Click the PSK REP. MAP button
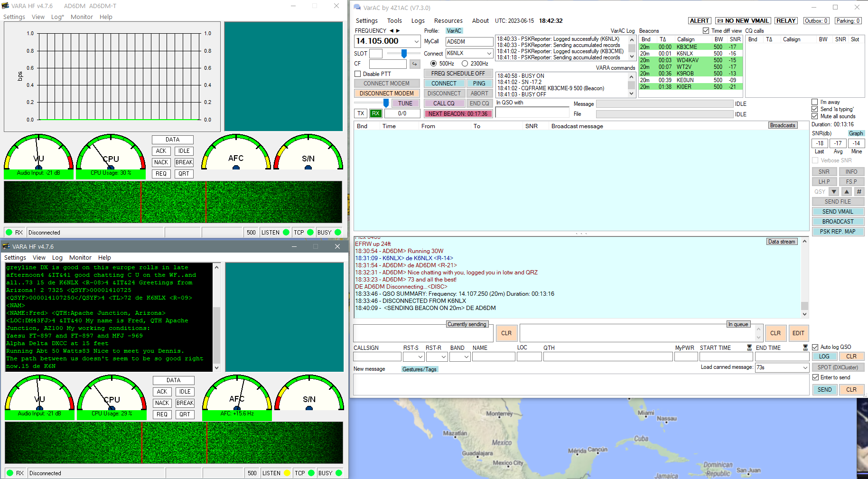Screen dimensions: 868x479 838,232
